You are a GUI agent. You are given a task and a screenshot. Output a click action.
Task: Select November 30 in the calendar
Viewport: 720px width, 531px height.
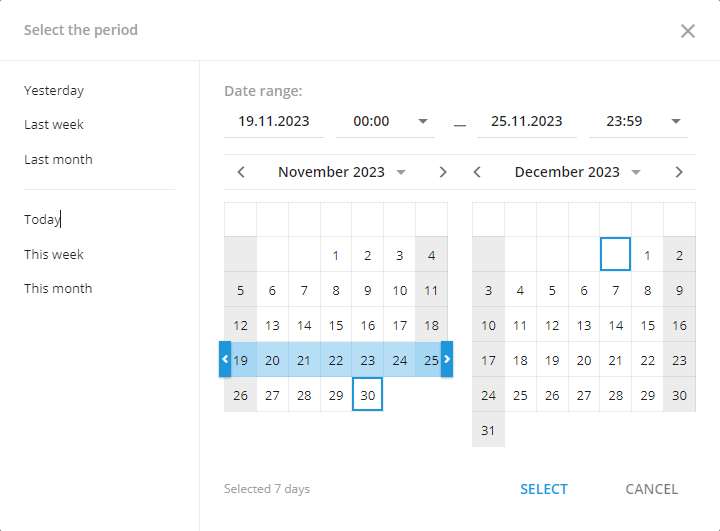(367, 395)
